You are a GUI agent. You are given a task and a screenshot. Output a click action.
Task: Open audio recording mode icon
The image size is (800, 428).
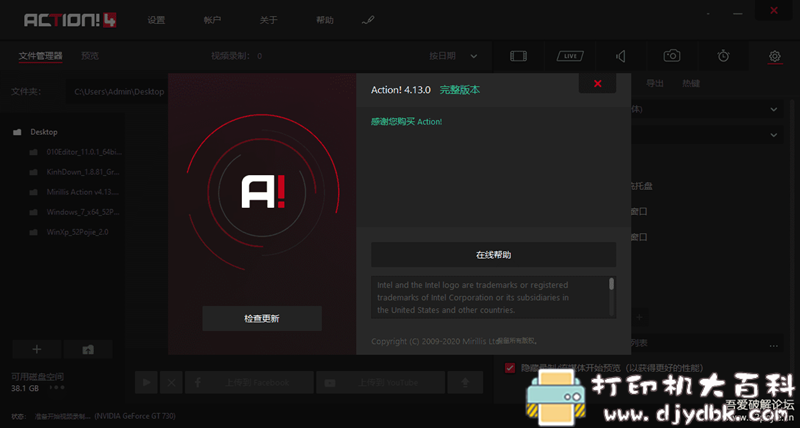[x=621, y=56]
